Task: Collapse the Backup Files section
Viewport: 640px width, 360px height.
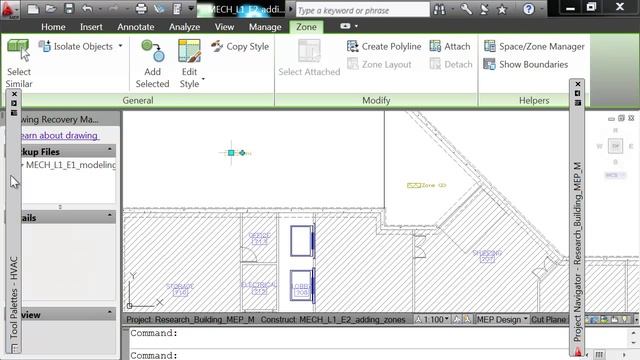Action: pos(110,150)
